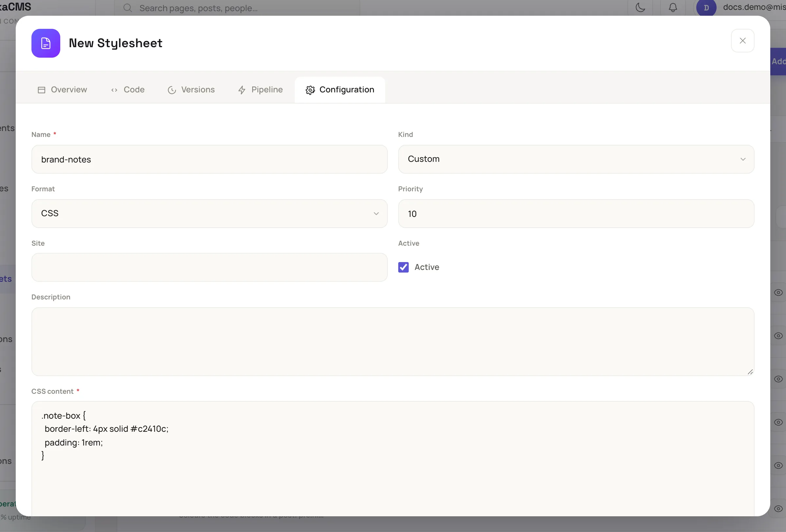The image size is (786, 532).
Task: Click the purple stylesheet document icon
Action: (46, 43)
